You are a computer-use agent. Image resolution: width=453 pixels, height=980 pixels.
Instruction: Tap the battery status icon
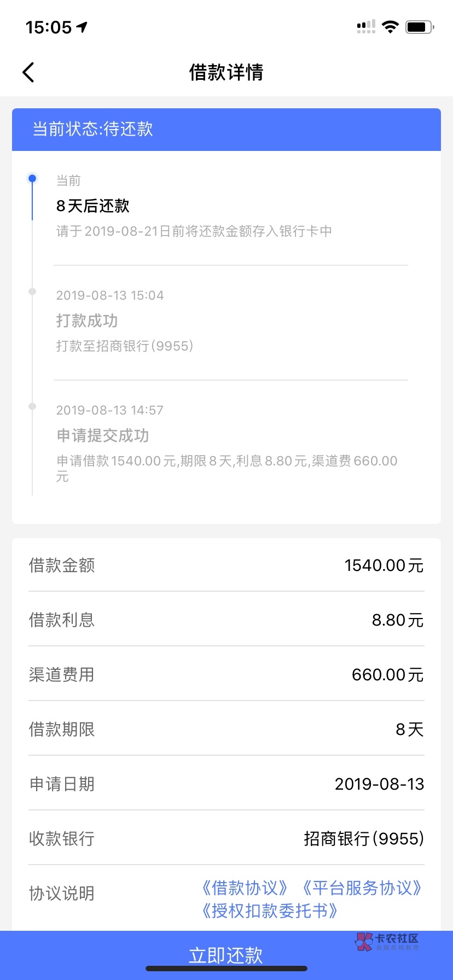419,27
